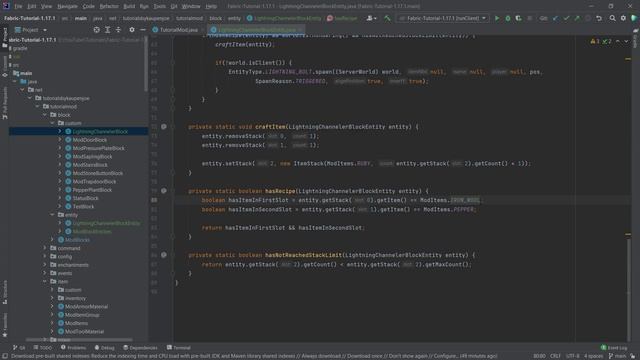
Task: Open the run configuration dropdown
Action: (x=443, y=18)
